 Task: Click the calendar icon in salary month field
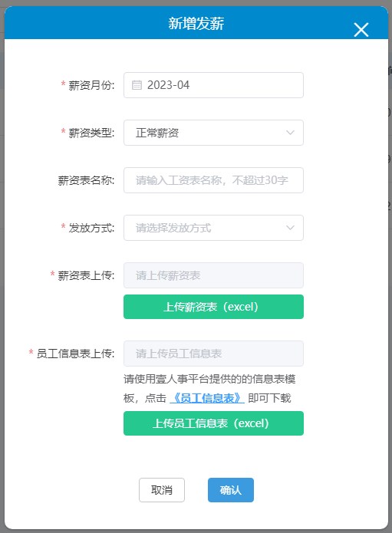pyautogui.click(x=137, y=85)
